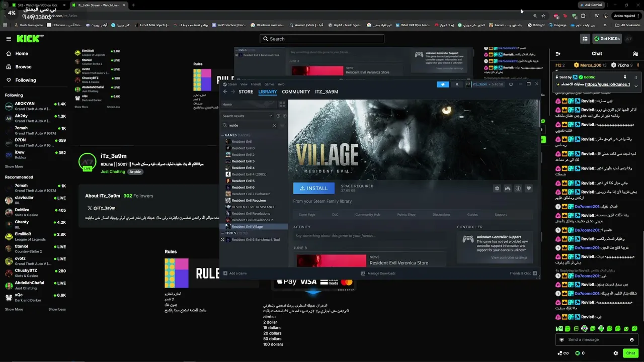
Task: Go to the Kick logo homepage
Action: pos(30,39)
